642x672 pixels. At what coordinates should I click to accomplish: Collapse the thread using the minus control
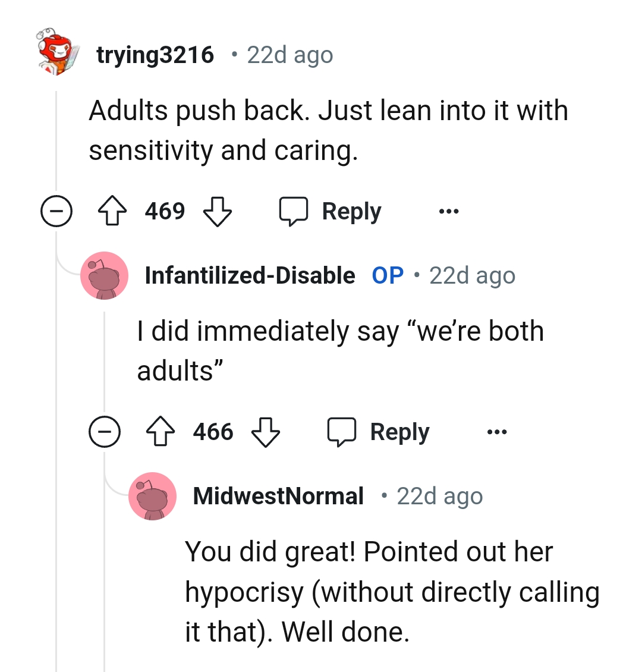[x=56, y=211]
